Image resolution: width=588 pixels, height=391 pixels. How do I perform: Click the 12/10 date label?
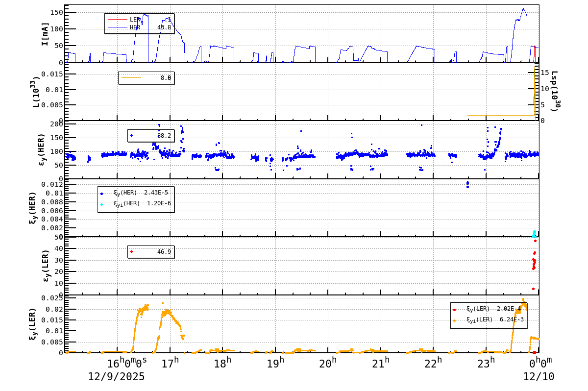point(539,377)
